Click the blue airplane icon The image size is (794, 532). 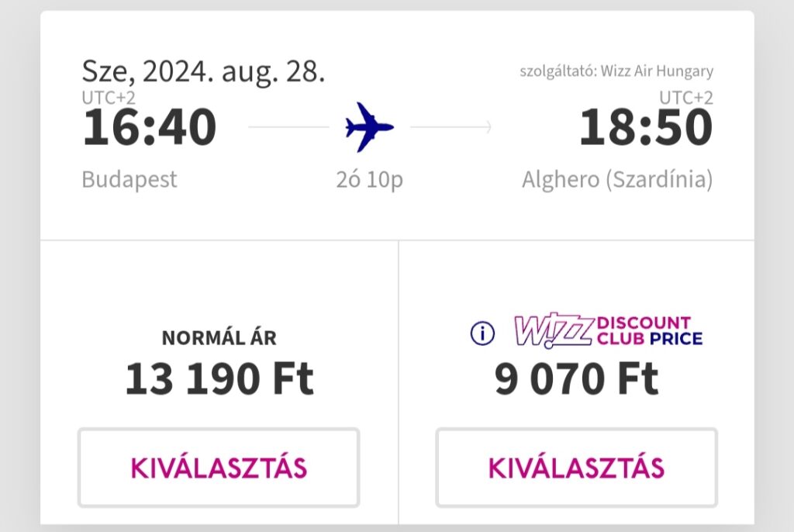[370, 127]
